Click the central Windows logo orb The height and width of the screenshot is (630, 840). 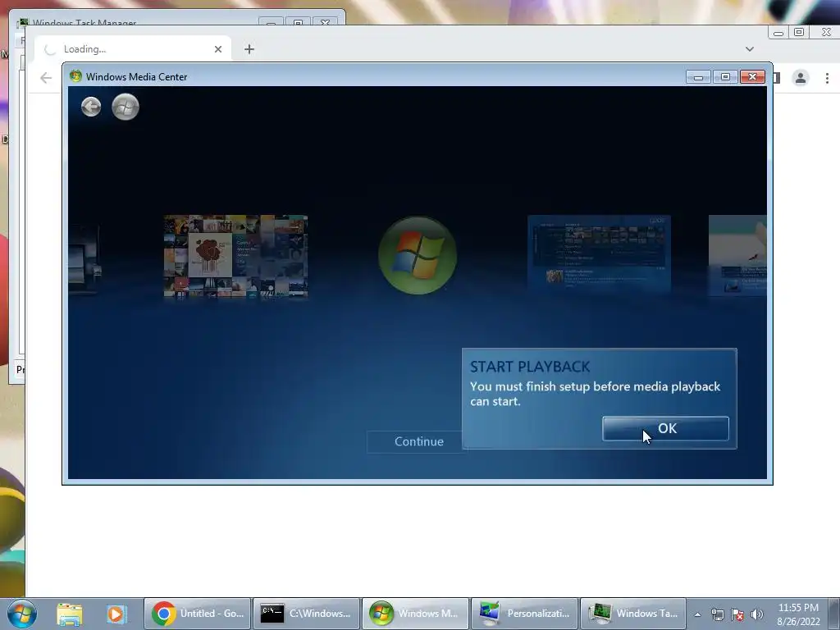coord(418,256)
